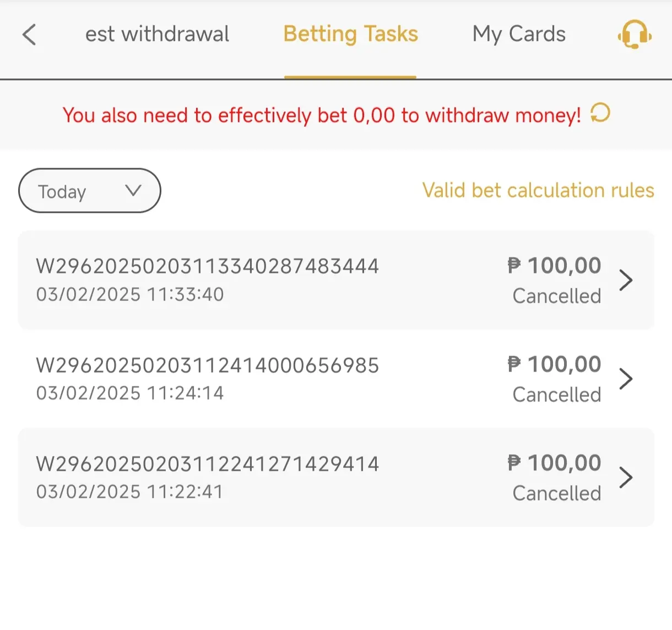Open Valid bet calculation rules link
The width and height of the screenshot is (672, 630).
pyautogui.click(x=538, y=190)
